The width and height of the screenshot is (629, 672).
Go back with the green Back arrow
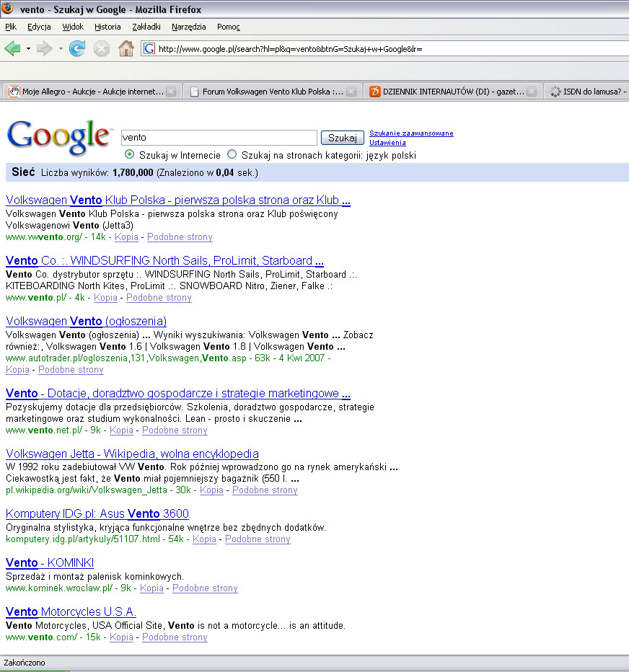pyautogui.click(x=12, y=48)
